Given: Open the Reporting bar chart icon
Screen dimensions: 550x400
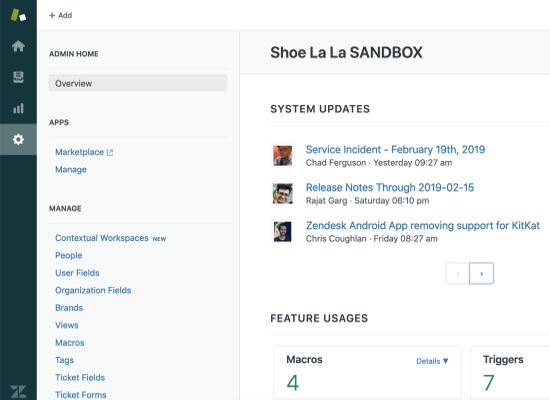Looking at the screenshot, I should pyautogui.click(x=18, y=108).
